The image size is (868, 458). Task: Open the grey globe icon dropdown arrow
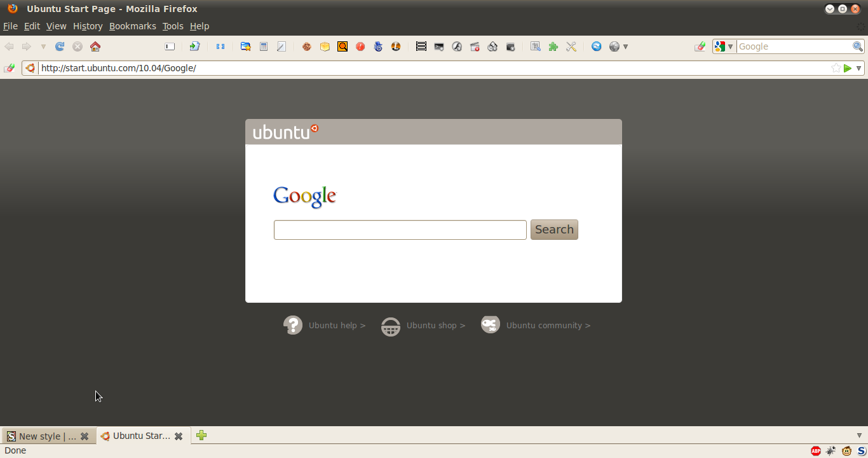click(625, 46)
